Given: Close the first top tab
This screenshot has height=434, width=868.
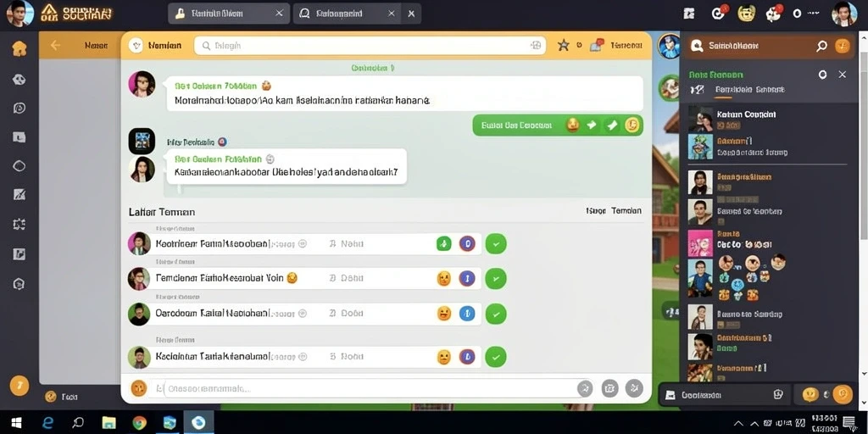Looking at the screenshot, I should click(x=279, y=14).
